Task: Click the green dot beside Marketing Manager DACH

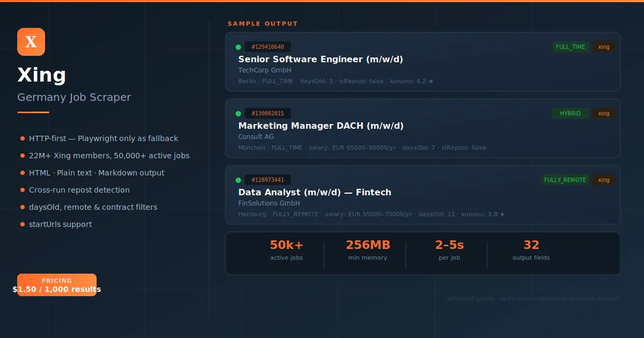Action: (238, 113)
